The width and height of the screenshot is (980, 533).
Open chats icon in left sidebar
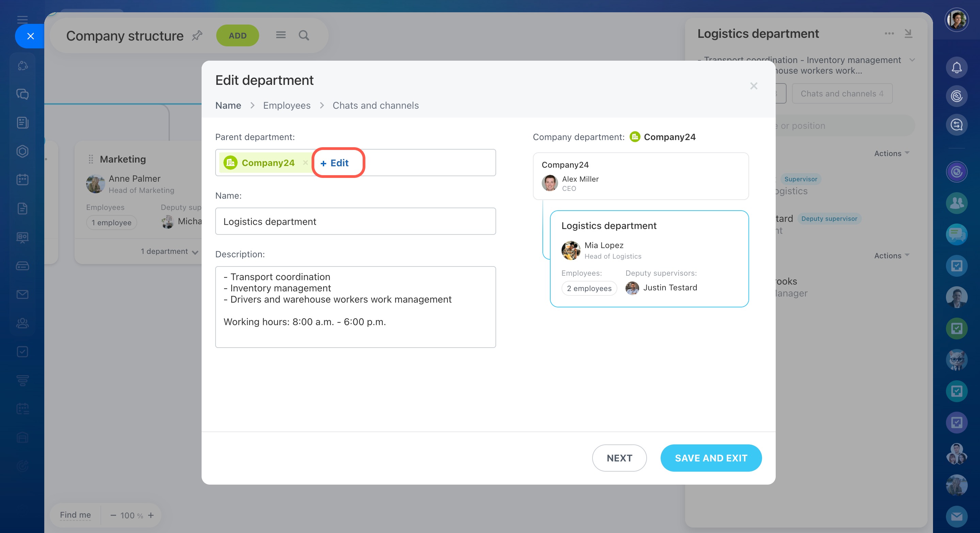(22, 94)
